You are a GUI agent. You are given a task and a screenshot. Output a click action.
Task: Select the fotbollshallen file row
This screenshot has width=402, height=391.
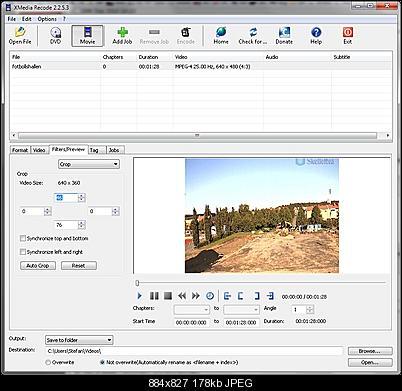pos(200,66)
